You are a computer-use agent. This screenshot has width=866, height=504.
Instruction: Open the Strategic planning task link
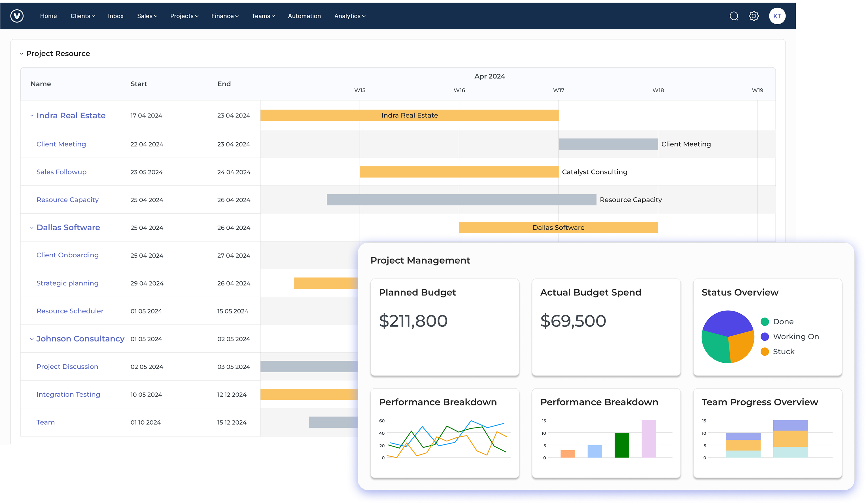[67, 283]
